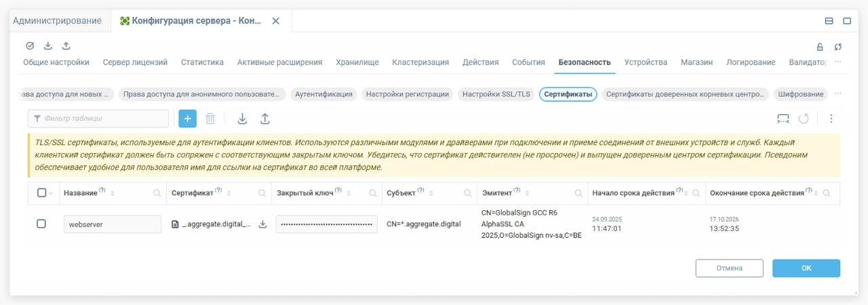Viewport: 868px width, 305px height.
Task: Switch to the Администрирование window tab
Action: tap(57, 21)
